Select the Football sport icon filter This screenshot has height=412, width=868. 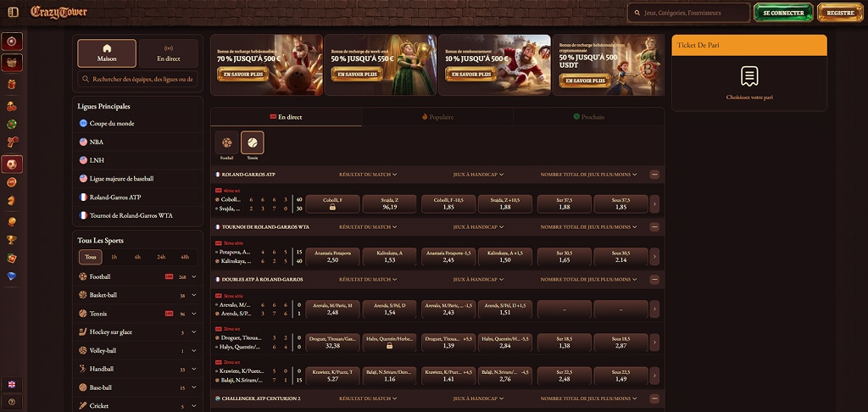227,143
